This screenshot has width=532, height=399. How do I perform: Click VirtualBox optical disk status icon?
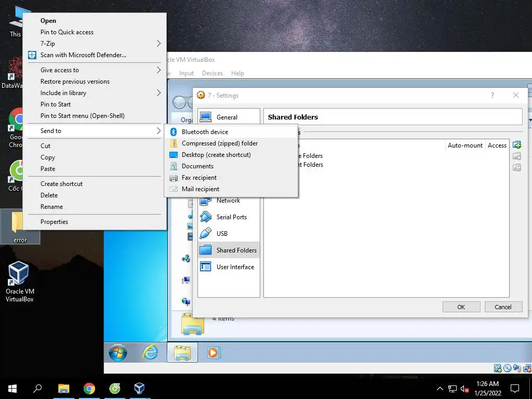pyautogui.click(x=507, y=368)
